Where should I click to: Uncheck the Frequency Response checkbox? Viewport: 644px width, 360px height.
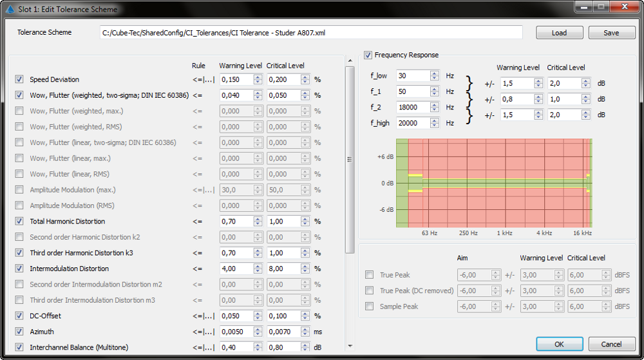coord(368,55)
